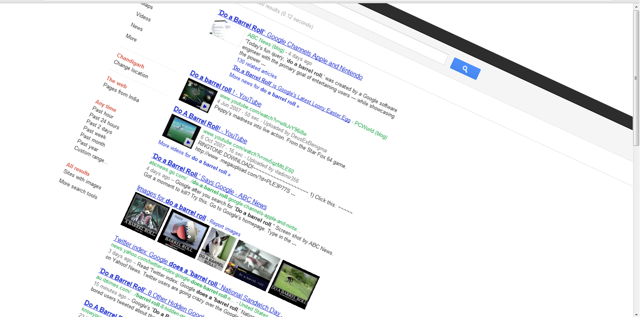The width and height of the screenshot is (644, 317).
Task: Click Report images link
Action: tap(225, 228)
